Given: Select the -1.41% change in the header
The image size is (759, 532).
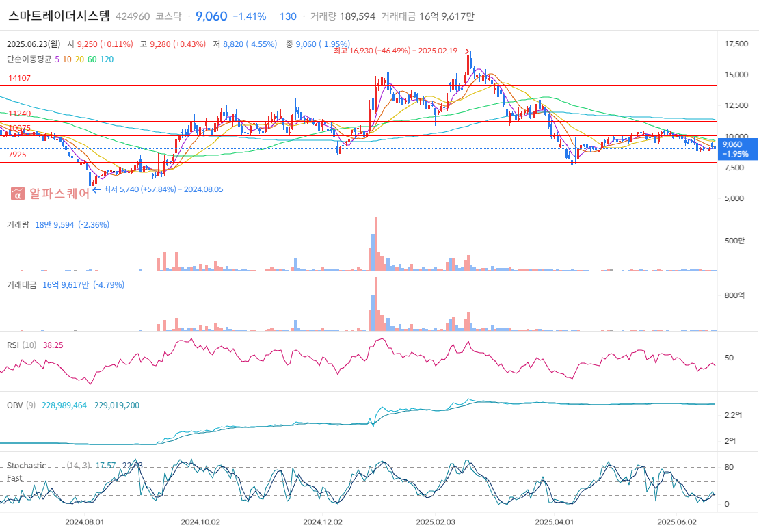Looking at the screenshot, I should click(x=250, y=16).
